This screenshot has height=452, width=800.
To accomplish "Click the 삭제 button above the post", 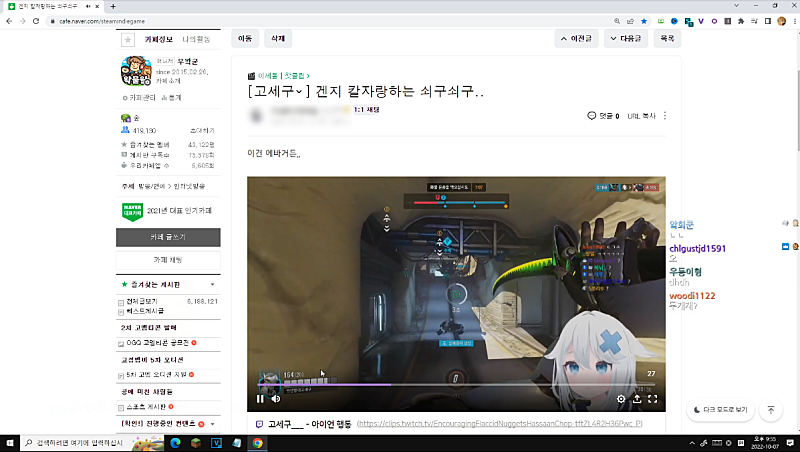I will coord(278,38).
